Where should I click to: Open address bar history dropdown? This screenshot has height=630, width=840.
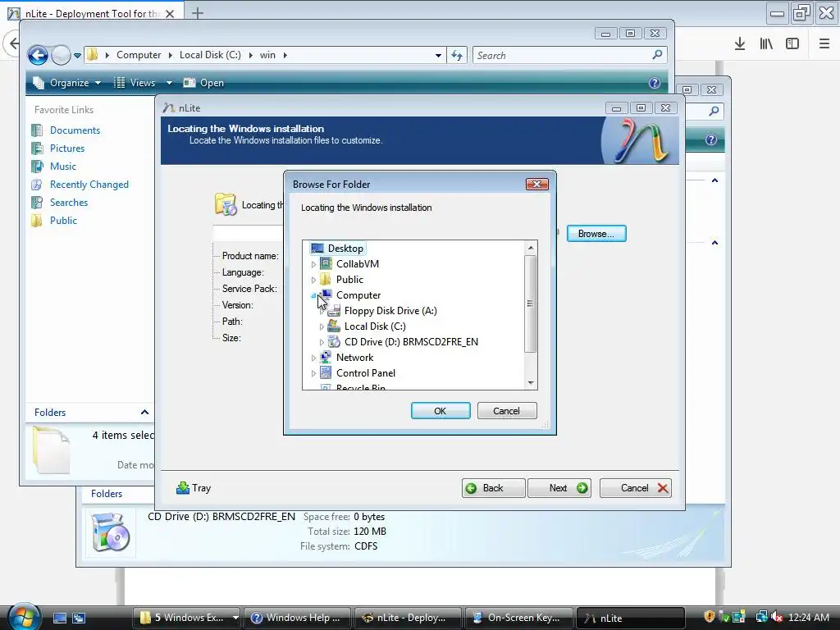coord(438,55)
